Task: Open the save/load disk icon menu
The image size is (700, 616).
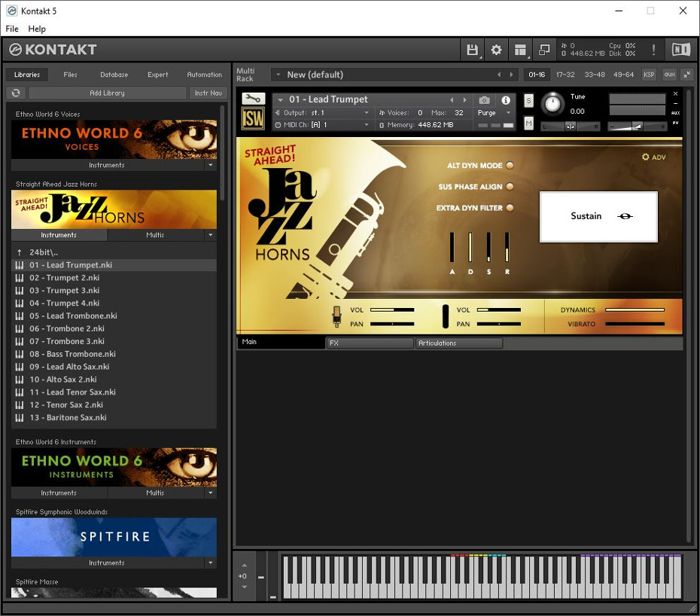Action: coord(473,50)
